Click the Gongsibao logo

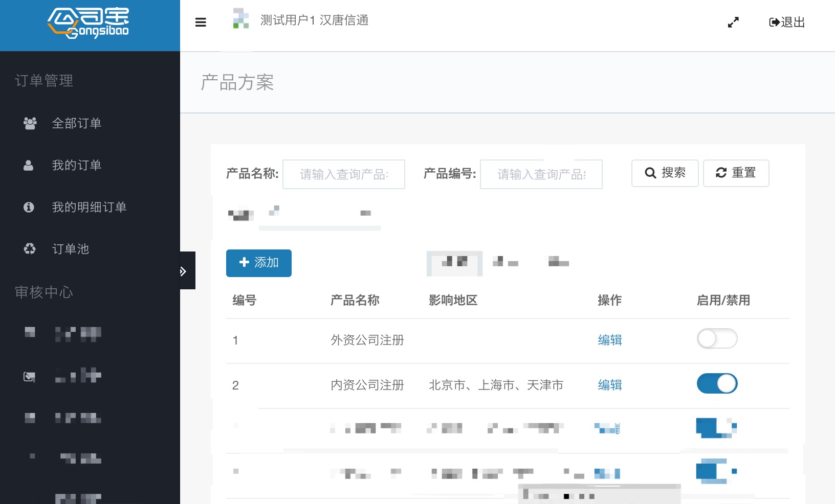click(x=89, y=24)
